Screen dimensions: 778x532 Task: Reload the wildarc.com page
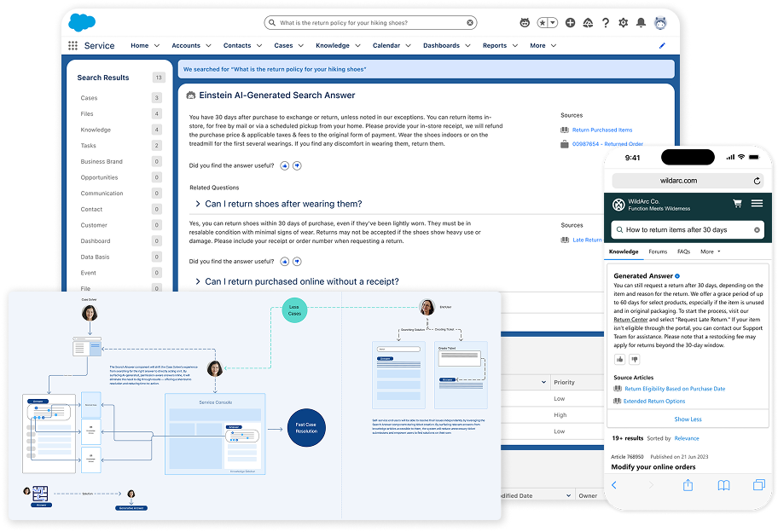pyautogui.click(x=757, y=181)
